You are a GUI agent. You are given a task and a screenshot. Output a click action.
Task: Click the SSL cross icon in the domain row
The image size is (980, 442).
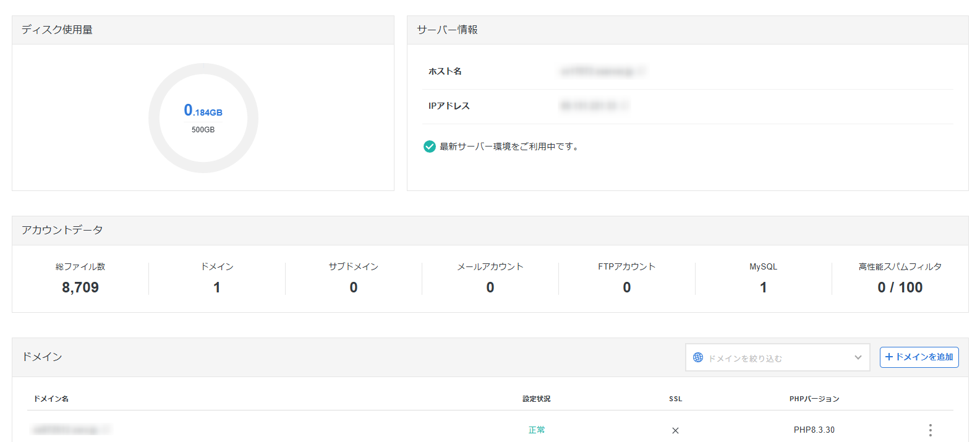click(x=675, y=430)
